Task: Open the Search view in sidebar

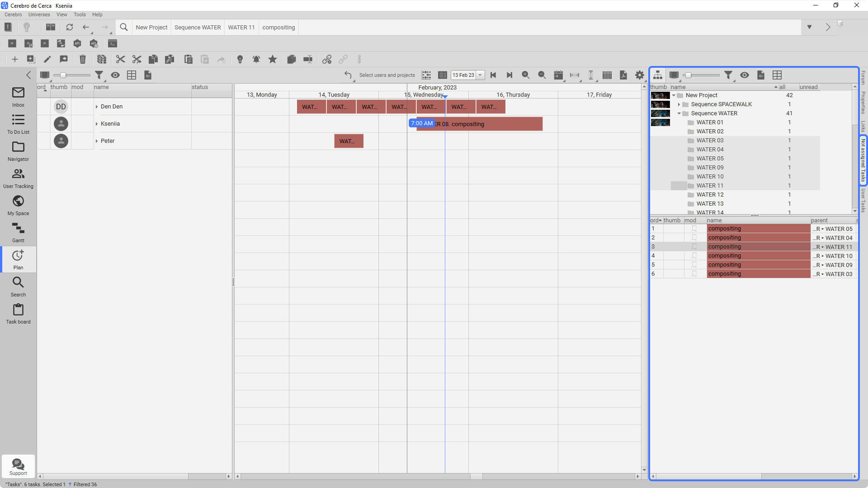Action: coord(18,286)
